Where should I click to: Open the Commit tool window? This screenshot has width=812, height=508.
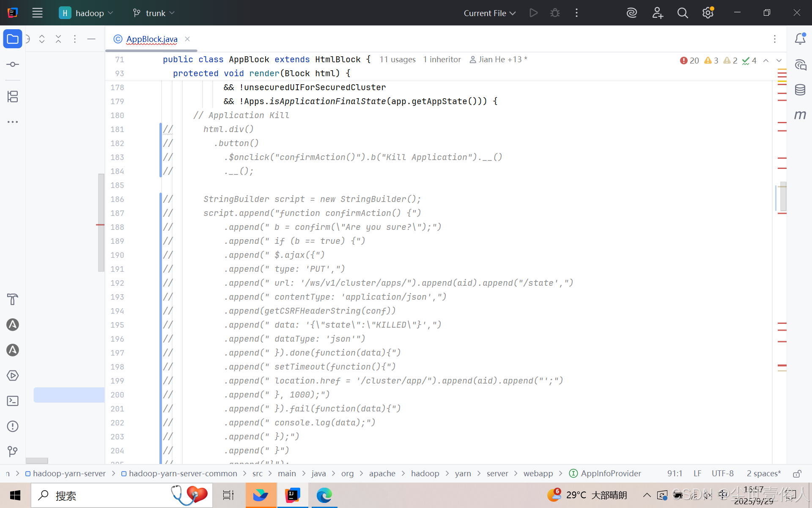pos(13,64)
